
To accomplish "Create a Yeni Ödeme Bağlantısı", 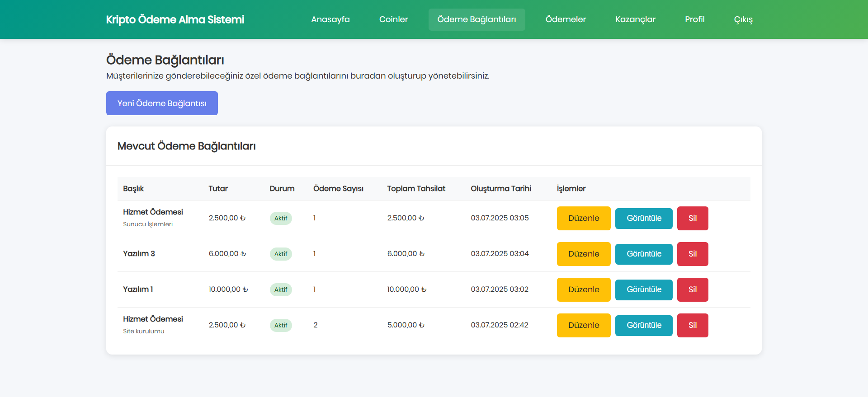I will 162,103.
